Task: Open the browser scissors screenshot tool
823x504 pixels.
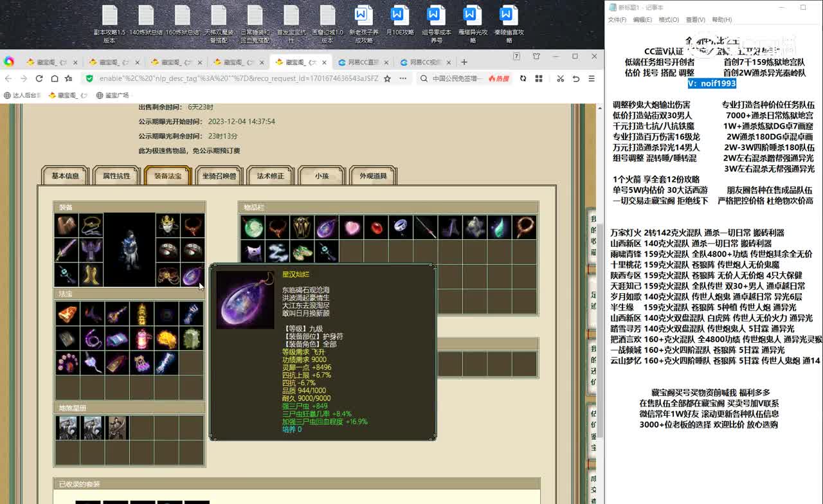Action: tap(560, 78)
